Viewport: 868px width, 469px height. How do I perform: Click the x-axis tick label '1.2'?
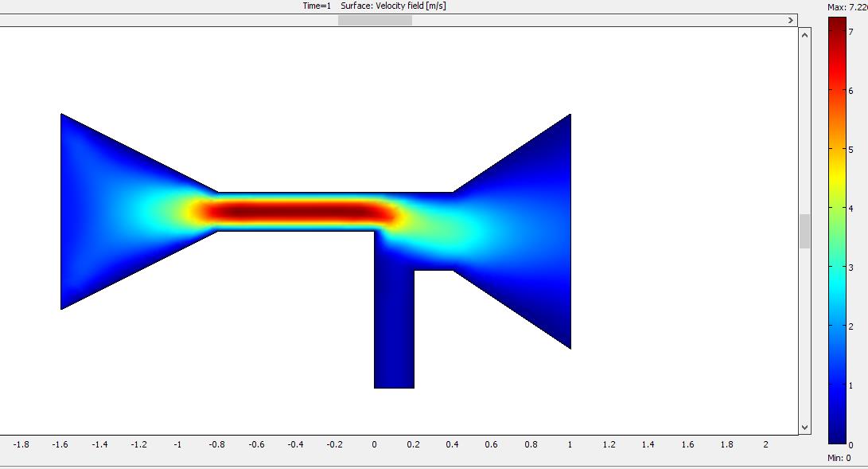click(609, 444)
